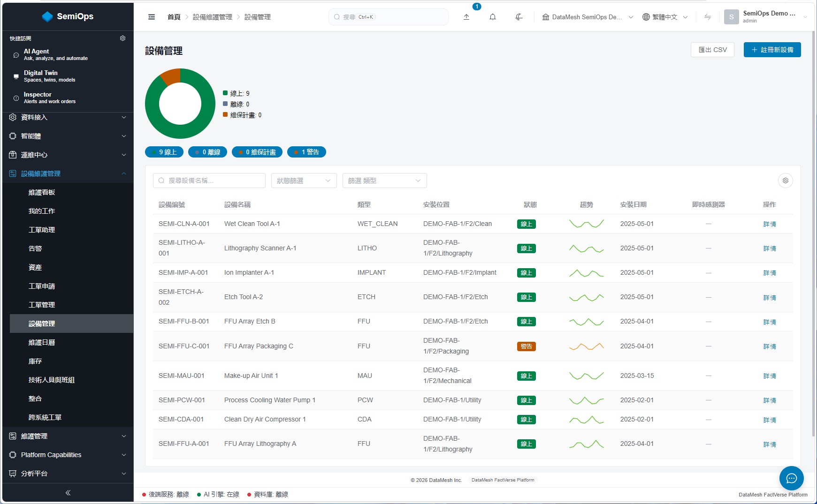This screenshot has width=817, height=504.
Task: Collapse the 設備維護管理 sidebar section
Action: pyautogui.click(x=68, y=173)
